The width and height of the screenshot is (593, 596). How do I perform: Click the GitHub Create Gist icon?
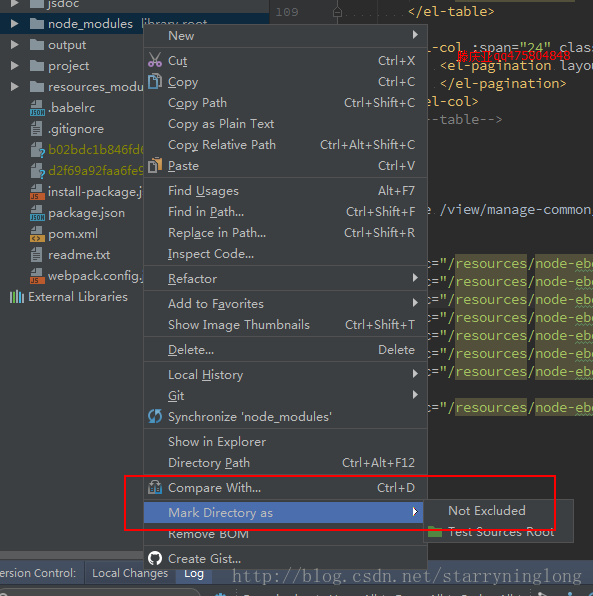(x=155, y=558)
